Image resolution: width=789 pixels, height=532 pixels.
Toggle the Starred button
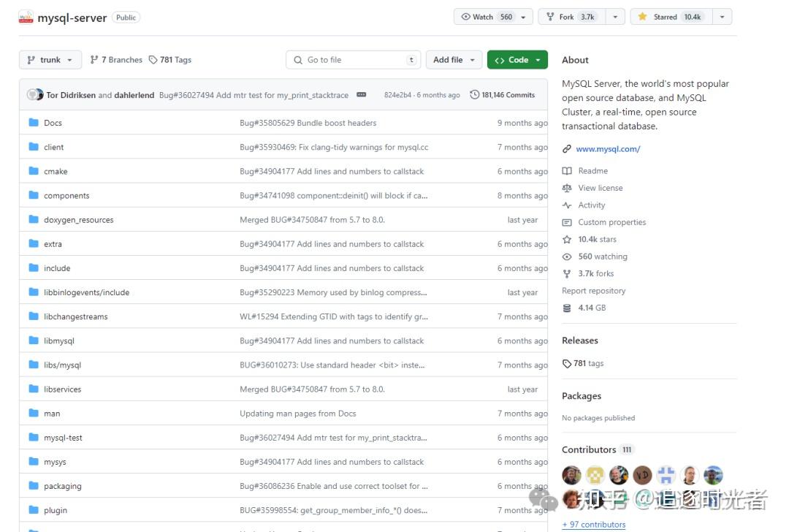[x=671, y=17]
